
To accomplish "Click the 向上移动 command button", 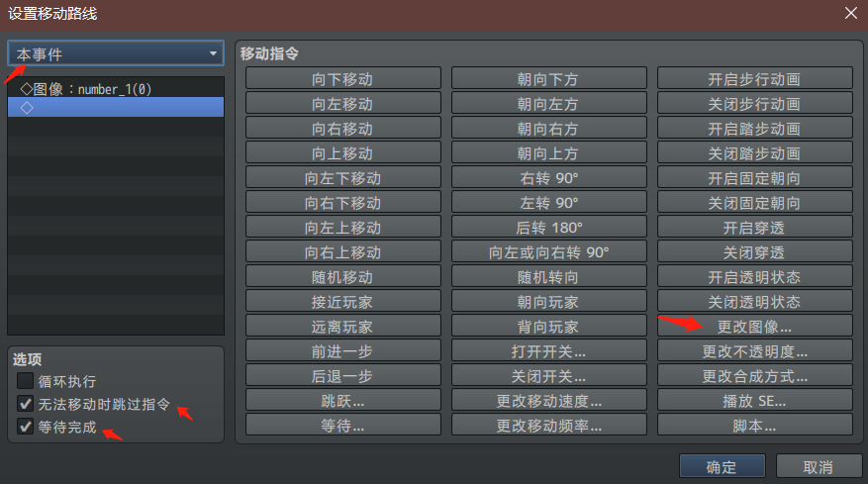I will 343,152.
